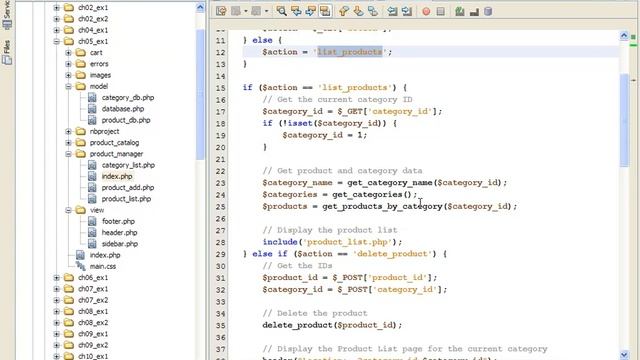Click the 'delete_product' string on line 29
Screen dimensions: 640x360
point(392,254)
